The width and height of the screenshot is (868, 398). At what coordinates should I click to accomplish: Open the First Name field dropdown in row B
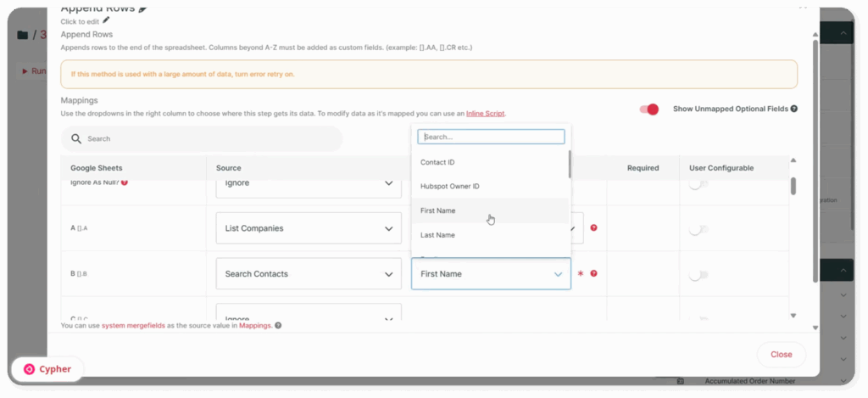click(491, 274)
